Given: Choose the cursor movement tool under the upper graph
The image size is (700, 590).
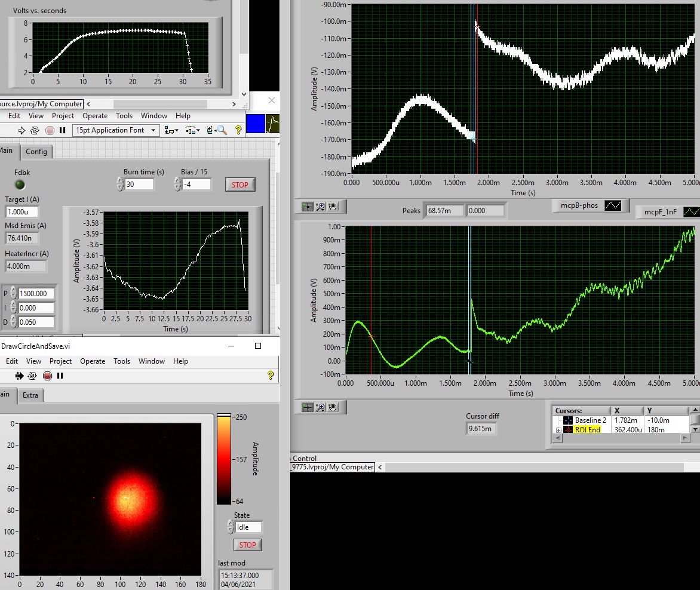Looking at the screenshot, I should point(307,207).
